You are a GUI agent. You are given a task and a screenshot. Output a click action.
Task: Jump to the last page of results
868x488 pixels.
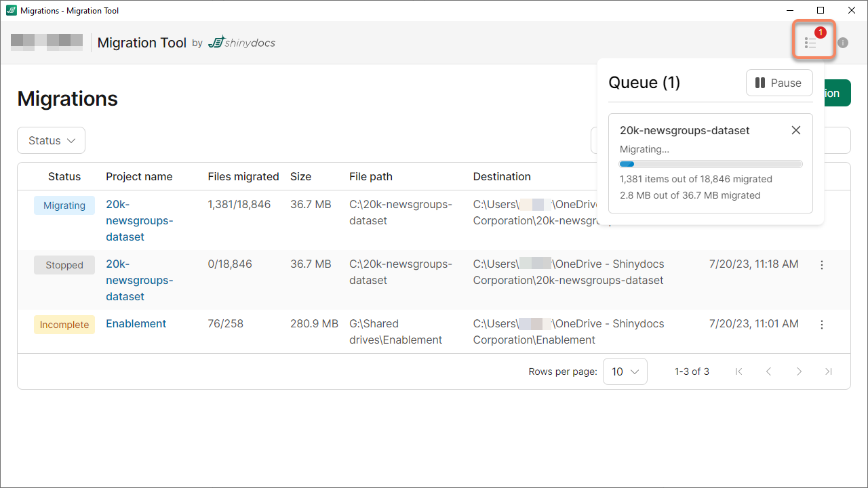coord(829,371)
